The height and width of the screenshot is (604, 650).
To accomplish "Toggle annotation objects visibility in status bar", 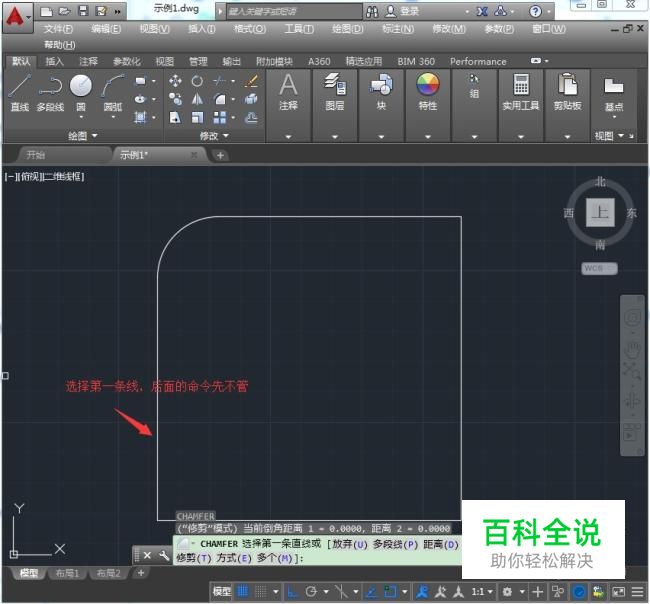I will coord(422,592).
